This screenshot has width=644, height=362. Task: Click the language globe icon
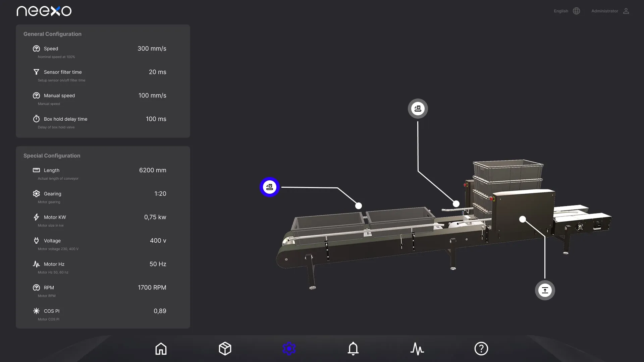pos(577,11)
